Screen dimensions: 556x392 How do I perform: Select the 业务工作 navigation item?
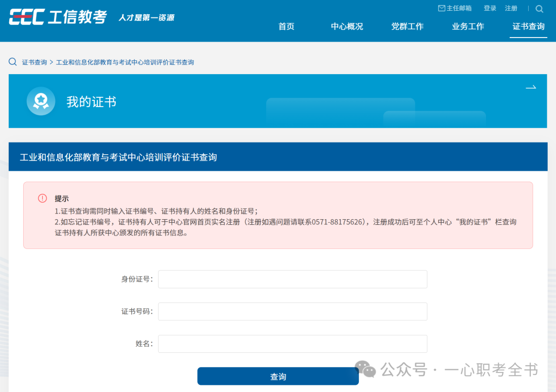pyautogui.click(x=468, y=27)
